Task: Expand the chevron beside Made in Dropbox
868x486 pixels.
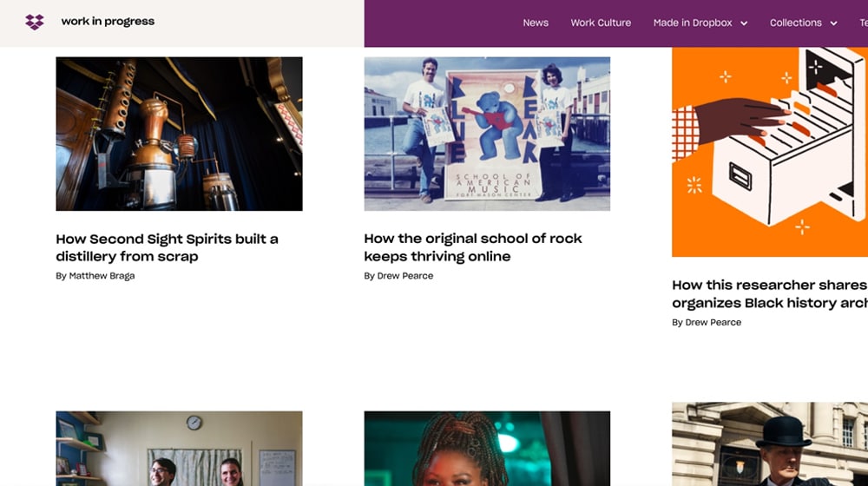Action: coord(744,23)
